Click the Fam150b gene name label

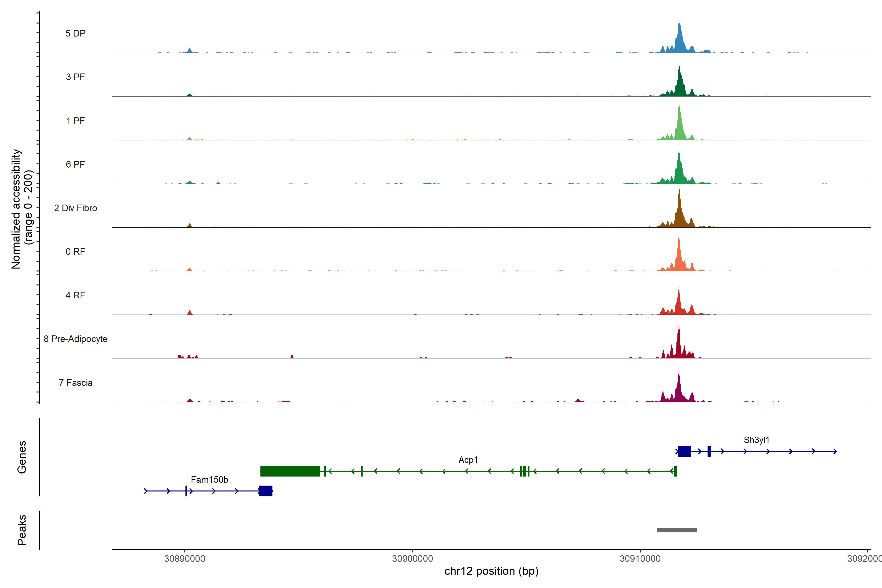(x=209, y=479)
